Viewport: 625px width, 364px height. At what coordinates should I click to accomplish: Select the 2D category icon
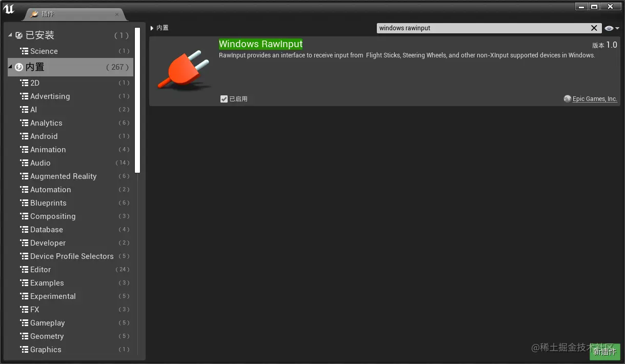24,83
